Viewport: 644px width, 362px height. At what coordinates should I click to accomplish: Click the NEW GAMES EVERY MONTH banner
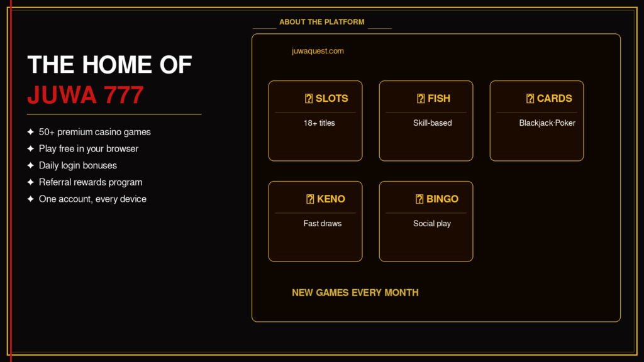[x=355, y=293]
